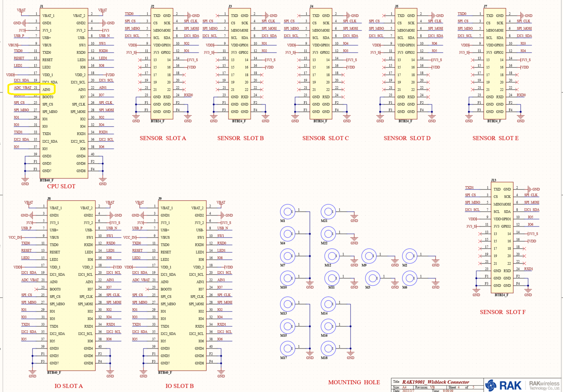Click the SENSOR SLOT A label
This screenshot has height=392, width=563.
[x=163, y=138]
